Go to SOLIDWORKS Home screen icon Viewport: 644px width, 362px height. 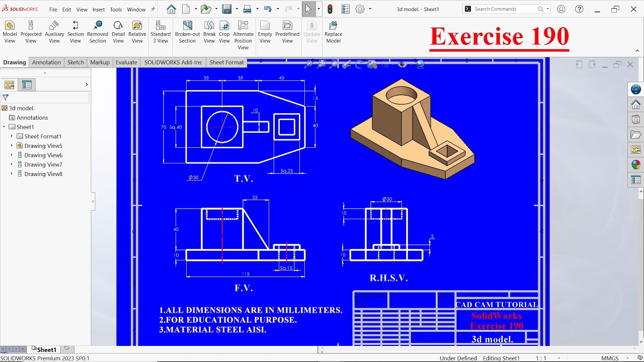[171, 9]
